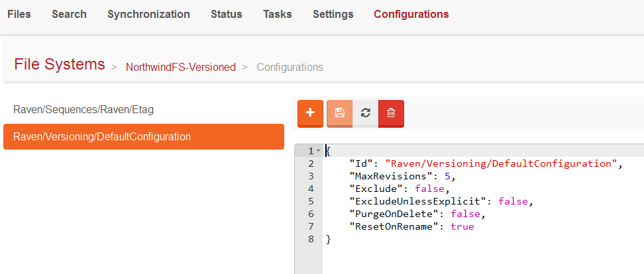Viewport: 644px width, 274px height.
Task: Delete the configuration with trash icon
Action: click(391, 114)
